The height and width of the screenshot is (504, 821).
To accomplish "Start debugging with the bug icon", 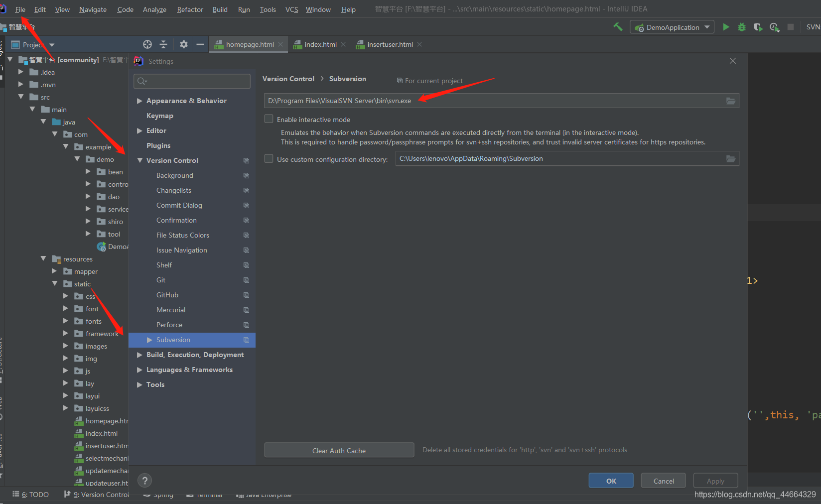I will pyautogui.click(x=742, y=27).
